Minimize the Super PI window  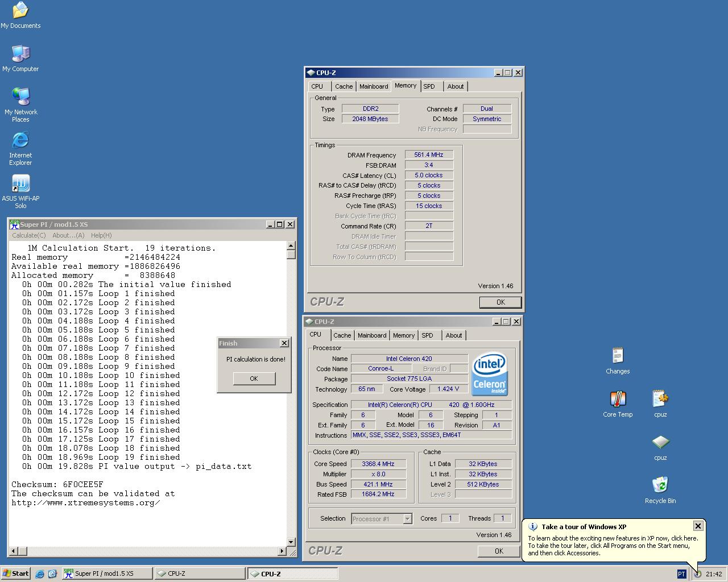pyautogui.click(x=270, y=224)
